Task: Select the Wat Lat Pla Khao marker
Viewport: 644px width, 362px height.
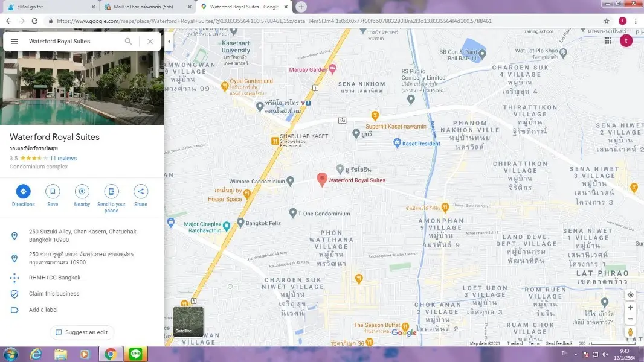Action: pyautogui.click(x=564, y=52)
